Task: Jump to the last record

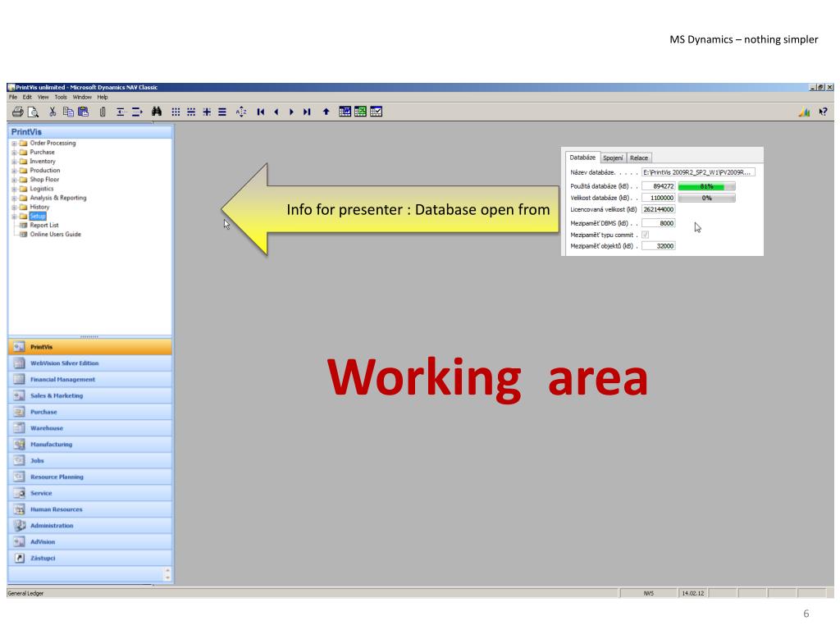Action: pyautogui.click(x=307, y=112)
